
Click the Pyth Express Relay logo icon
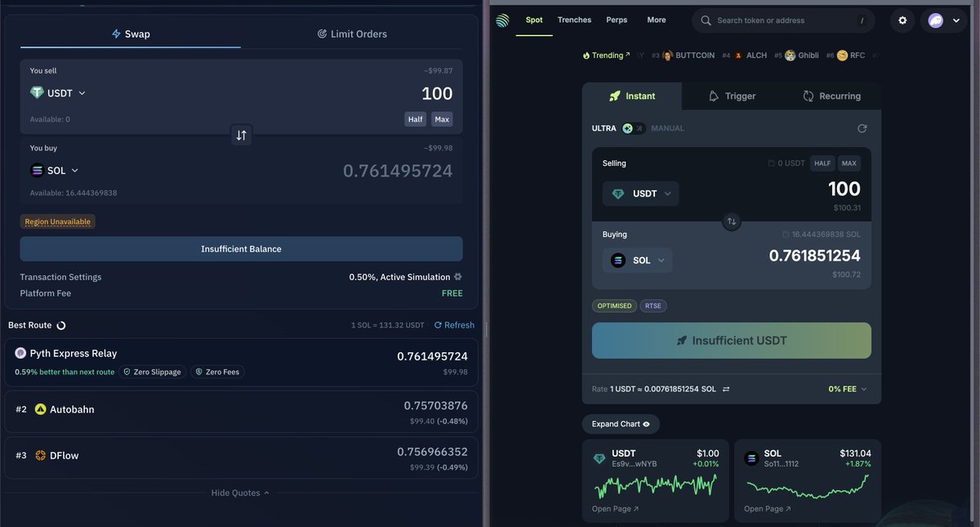pos(20,353)
